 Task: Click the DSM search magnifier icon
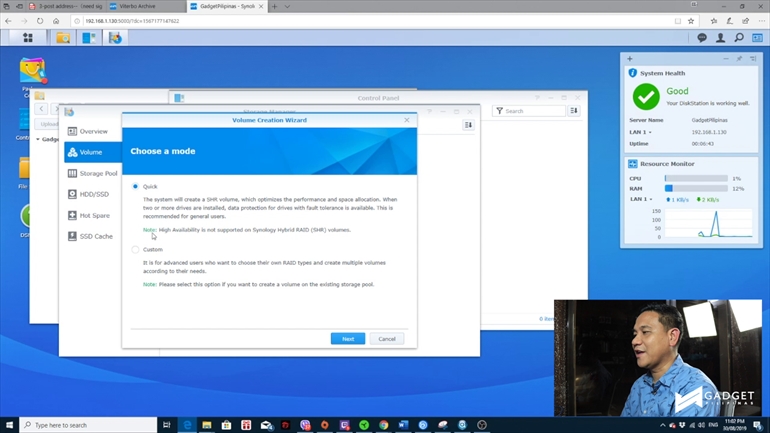[x=739, y=38]
